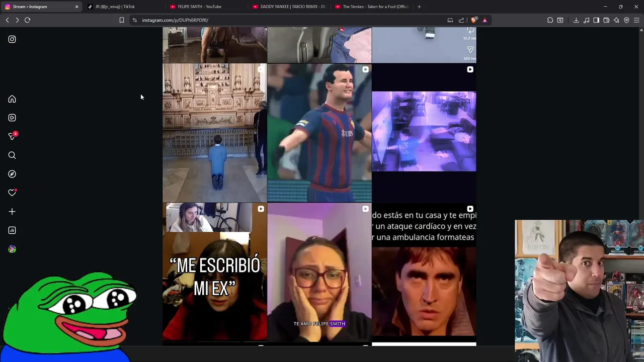The height and width of the screenshot is (362, 644).
Task: Open browser downloads
Action: pos(576,20)
